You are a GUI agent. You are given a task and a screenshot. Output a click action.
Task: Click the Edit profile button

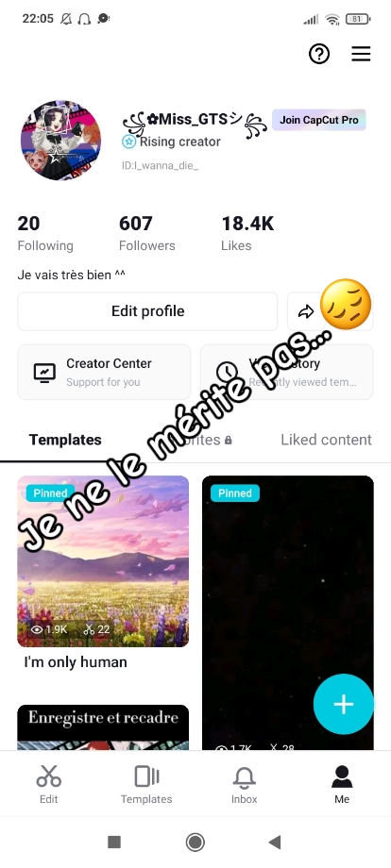click(x=147, y=311)
